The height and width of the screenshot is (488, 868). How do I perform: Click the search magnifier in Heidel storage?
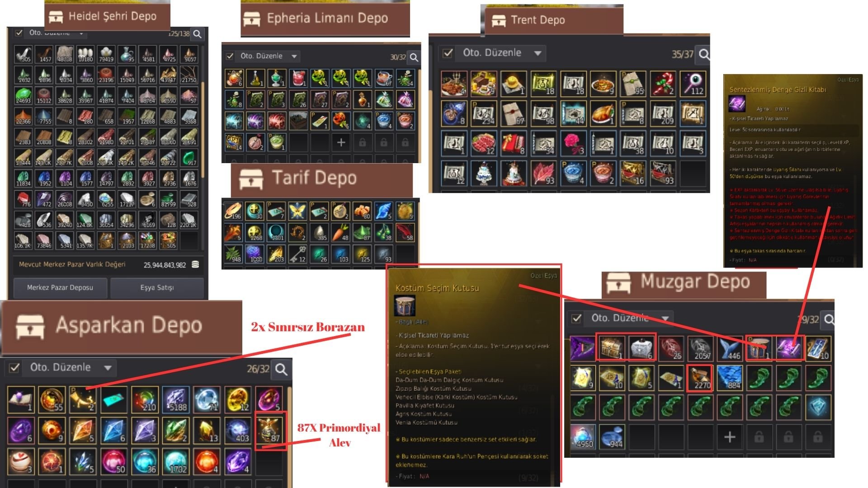(x=197, y=34)
